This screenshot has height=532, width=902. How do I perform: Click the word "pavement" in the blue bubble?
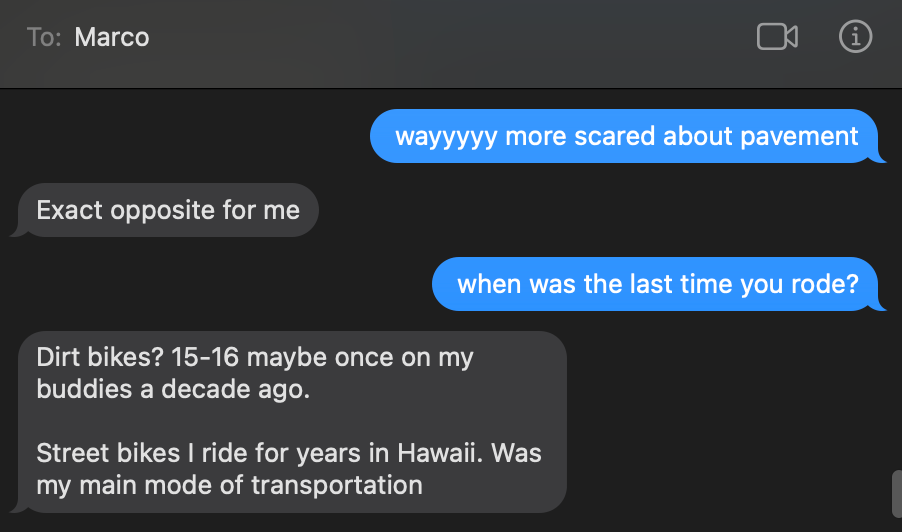[x=806, y=136]
